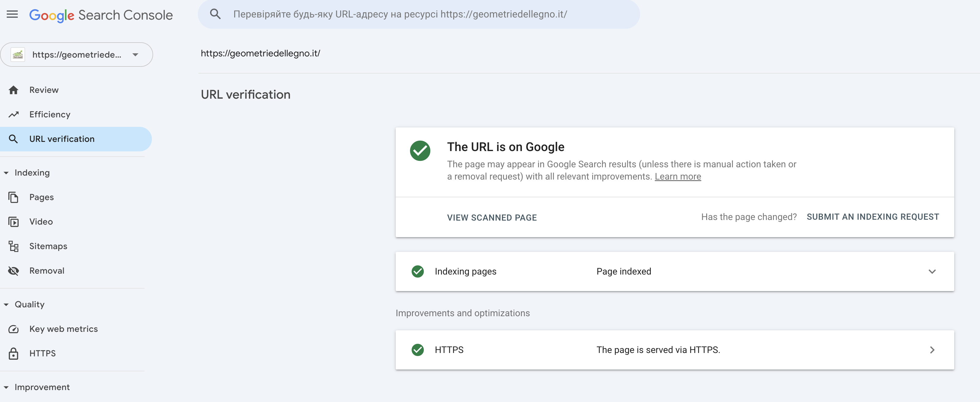Collapse the Quality sidebar section
Image resolution: width=980 pixels, height=402 pixels.
click(6, 305)
